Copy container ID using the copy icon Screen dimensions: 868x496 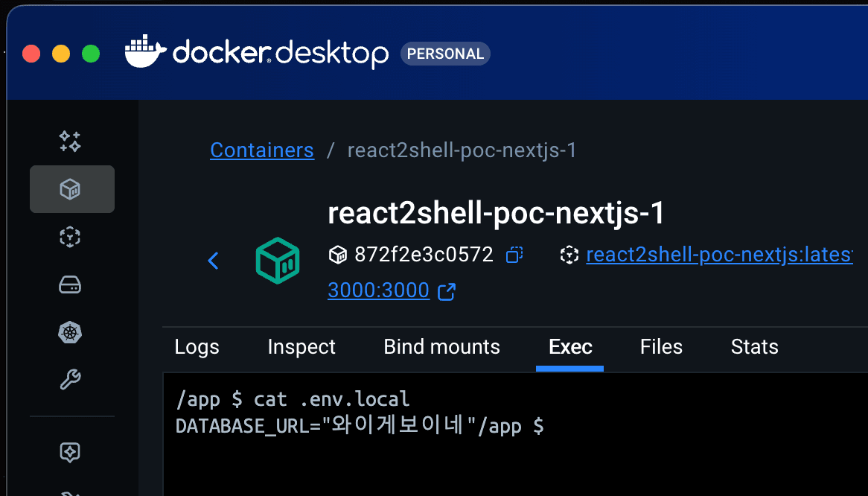(514, 255)
